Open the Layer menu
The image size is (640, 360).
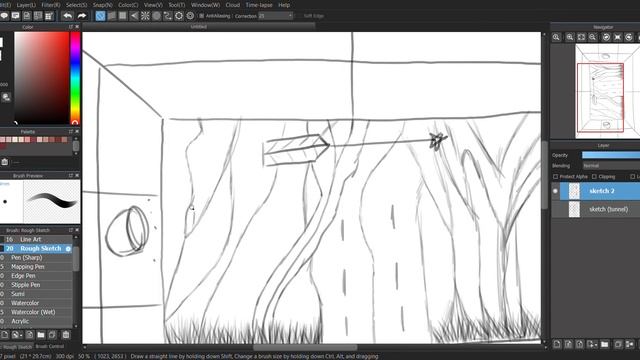[x=26, y=5]
